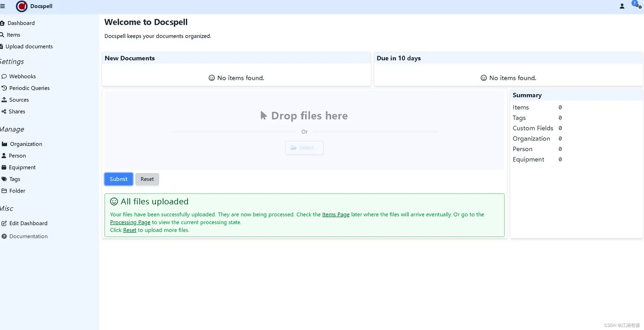Click the Upload documents file icon
This screenshot has width=644, height=330.
click(2, 46)
